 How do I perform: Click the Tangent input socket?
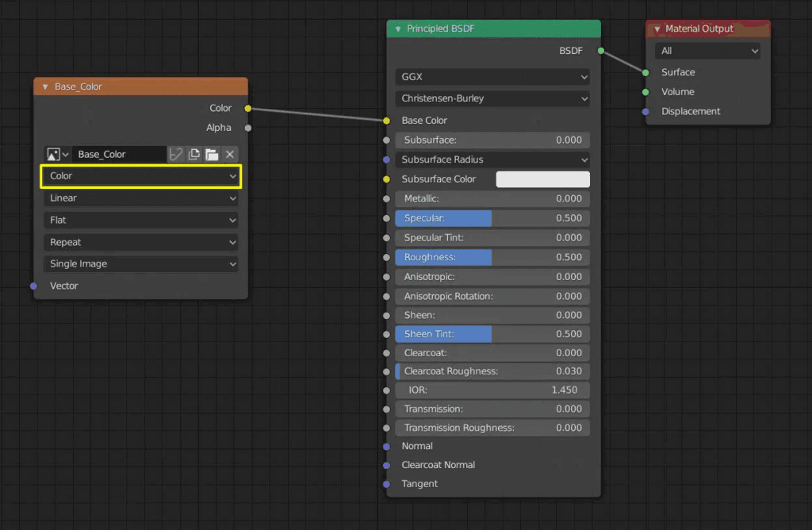387,485
